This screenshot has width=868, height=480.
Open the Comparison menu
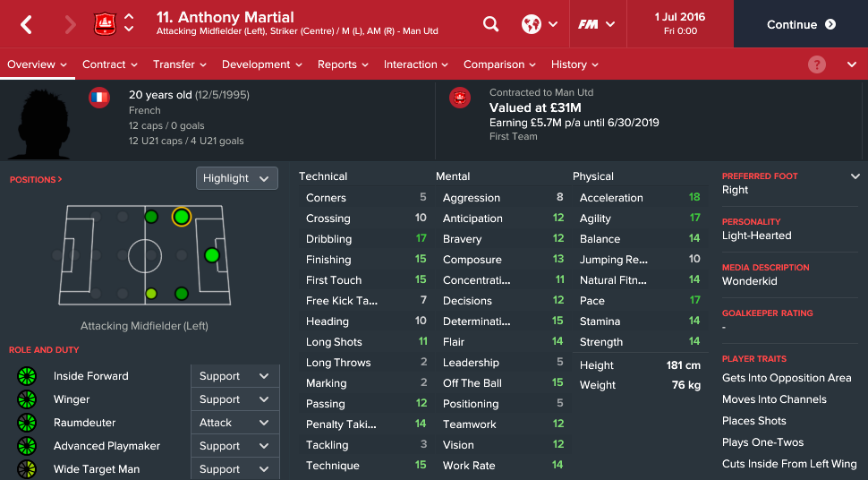[x=499, y=64]
